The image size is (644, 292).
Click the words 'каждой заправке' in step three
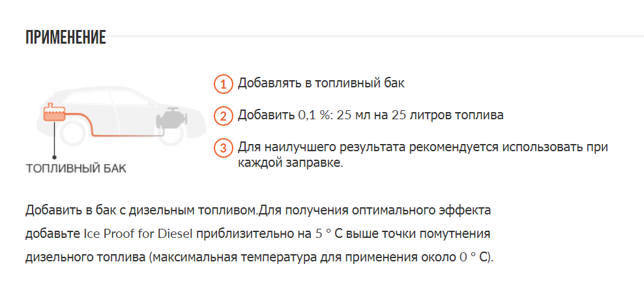pos(290,162)
